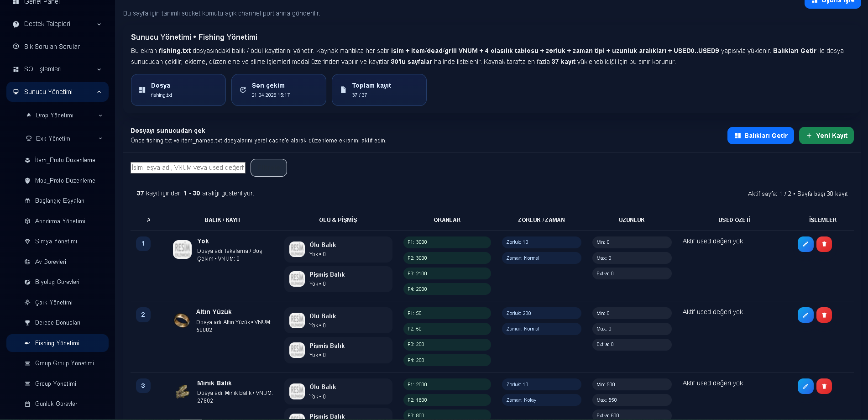Click Derece Bonusları trophy icon

pyautogui.click(x=27, y=323)
